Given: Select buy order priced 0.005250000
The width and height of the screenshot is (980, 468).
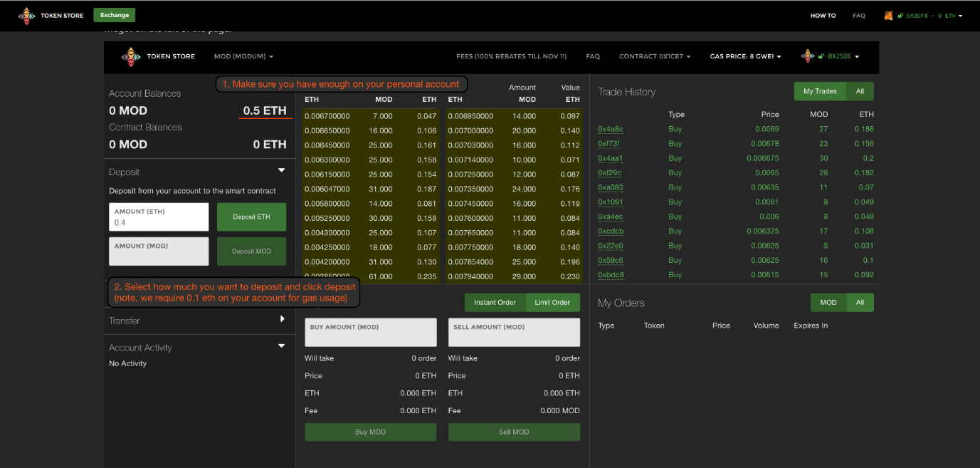Looking at the screenshot, I should [371, 219].
